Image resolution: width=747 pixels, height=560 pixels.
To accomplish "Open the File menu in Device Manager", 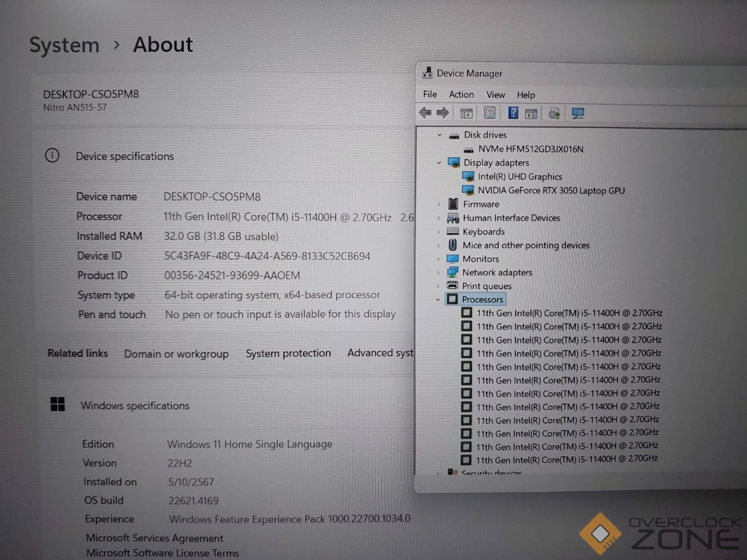I will [430, 94].
